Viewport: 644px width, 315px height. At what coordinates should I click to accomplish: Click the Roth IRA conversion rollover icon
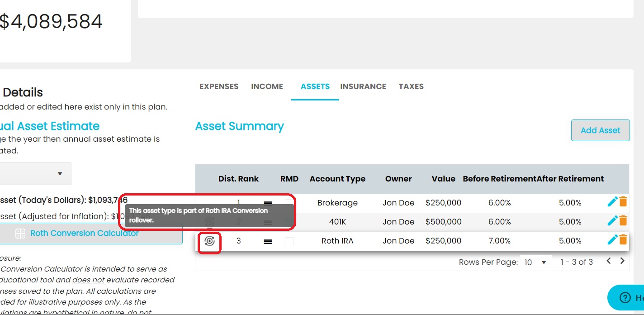209,241
